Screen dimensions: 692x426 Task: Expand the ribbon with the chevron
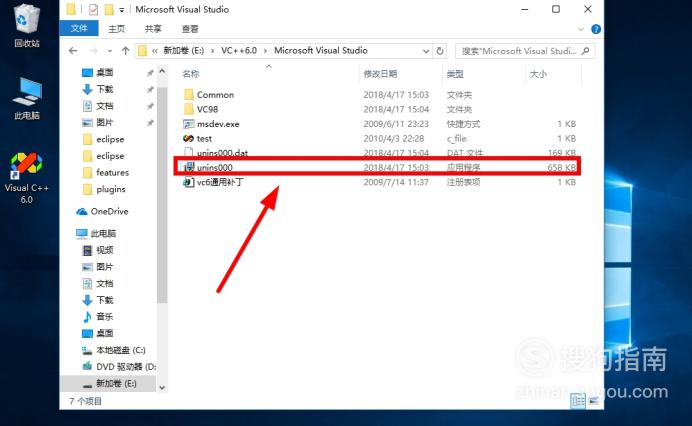coord(581,29)
